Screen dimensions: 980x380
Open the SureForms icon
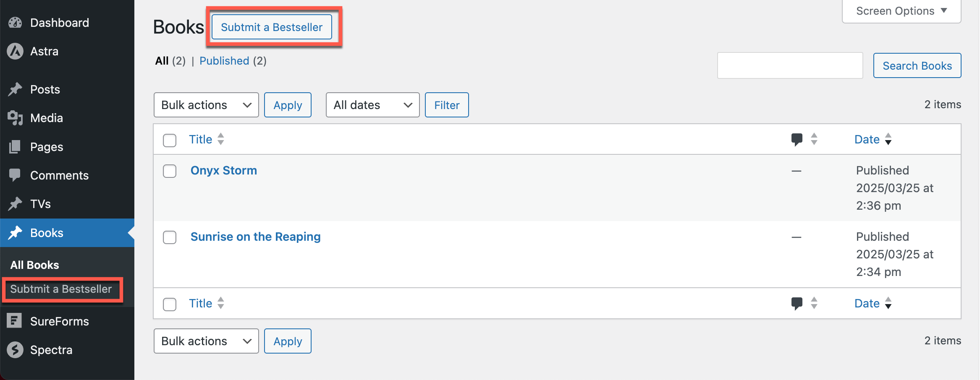[x=14, y=321]
